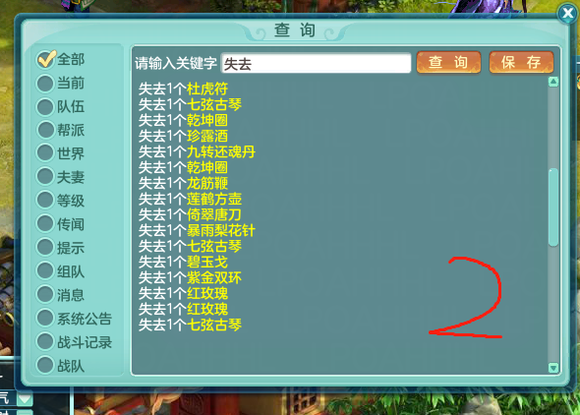Click the orange 保存 save button
Viewport: 580px width, 415px height.
tap(521, 62)
